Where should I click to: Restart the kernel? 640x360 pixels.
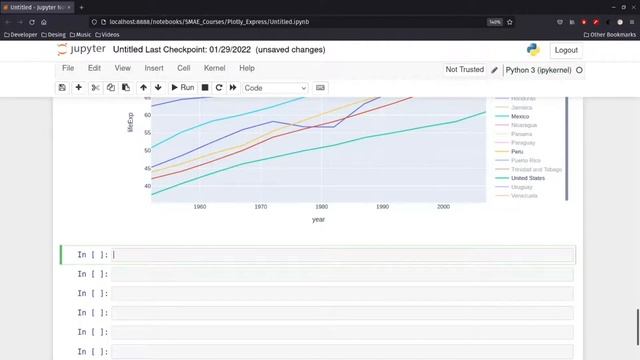[x=219, y=88]
